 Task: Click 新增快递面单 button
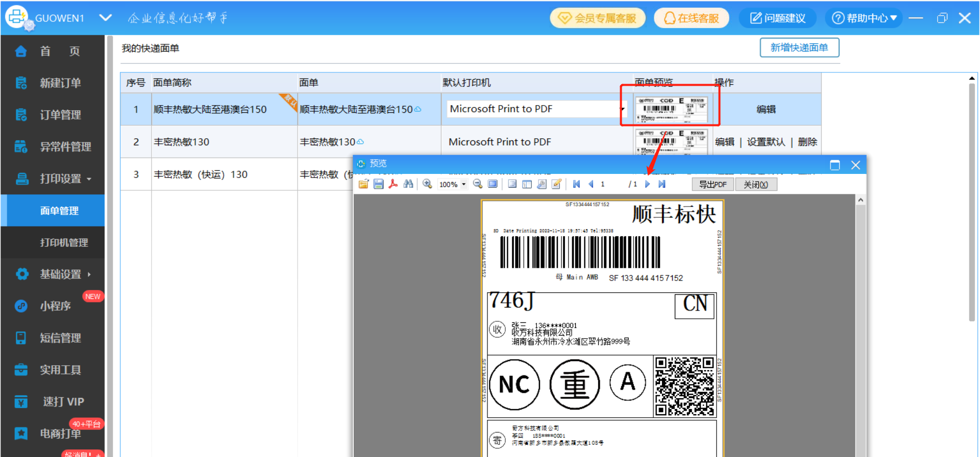799,47
